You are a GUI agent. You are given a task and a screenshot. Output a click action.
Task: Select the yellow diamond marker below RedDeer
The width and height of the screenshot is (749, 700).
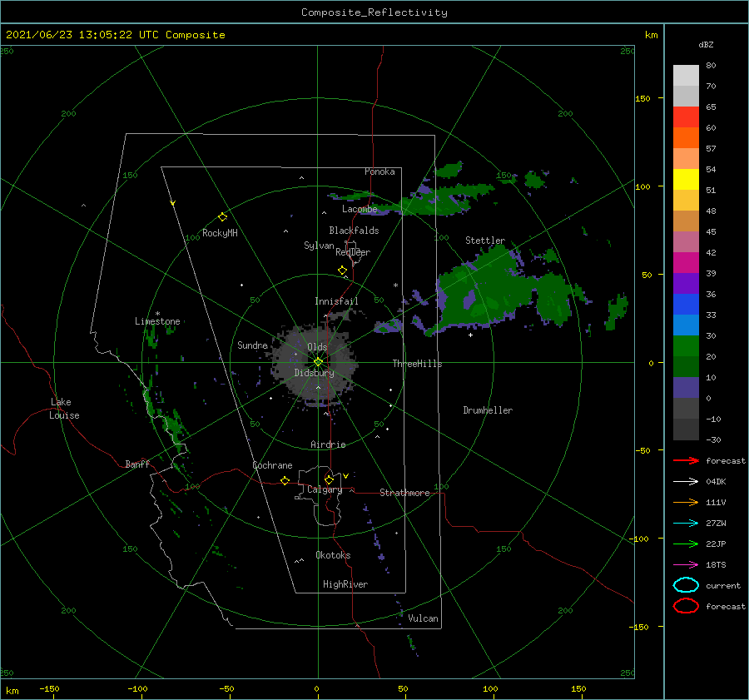(x=343, y=271)
